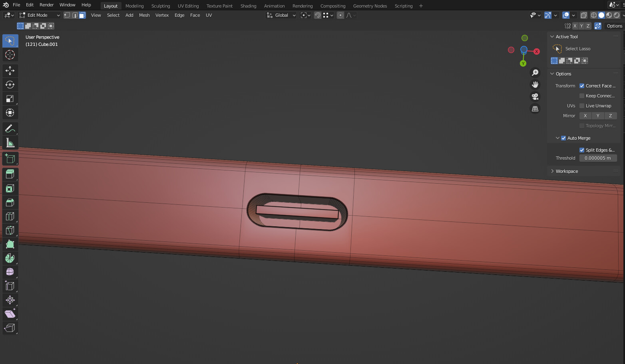Viewport: 625px width, 364px height.
Task: Choose the Measure ruler tool
Action: [x=10, y=142]
